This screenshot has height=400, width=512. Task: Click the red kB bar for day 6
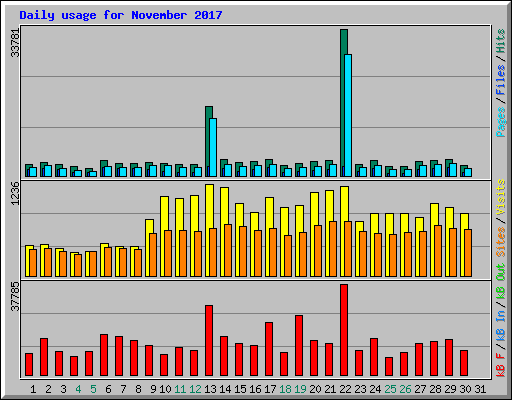104,355
